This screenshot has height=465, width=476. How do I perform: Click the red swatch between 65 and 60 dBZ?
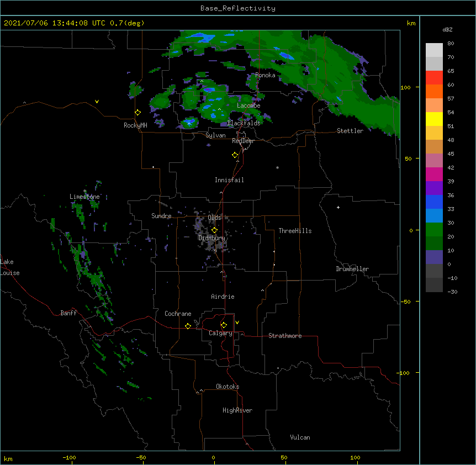(x=434, y=77)
